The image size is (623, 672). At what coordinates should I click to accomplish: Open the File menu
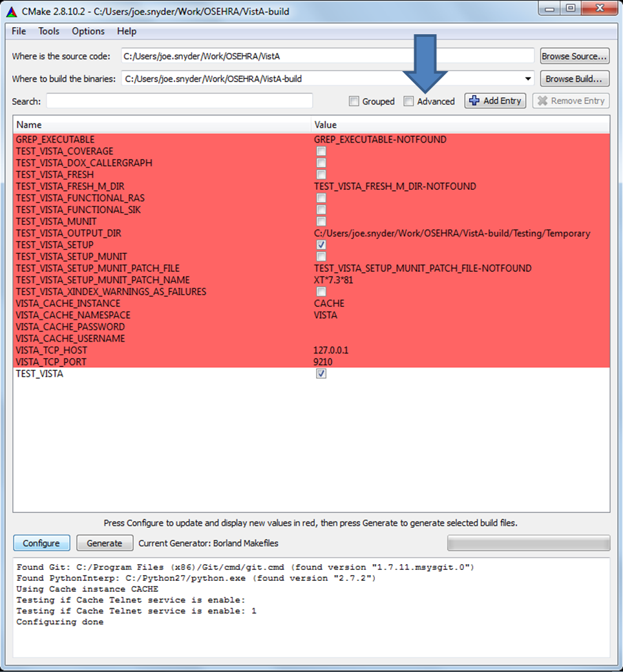tap(19, 31)
